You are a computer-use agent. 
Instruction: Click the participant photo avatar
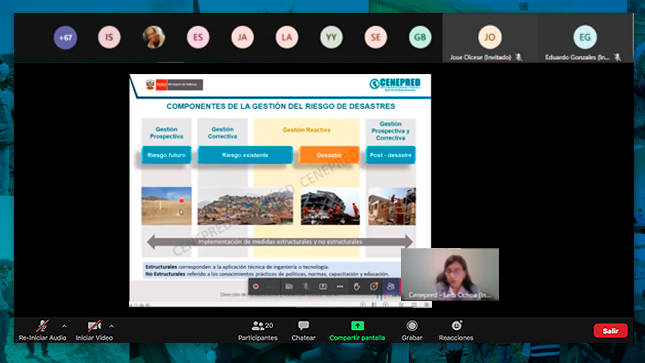[154, 37]
